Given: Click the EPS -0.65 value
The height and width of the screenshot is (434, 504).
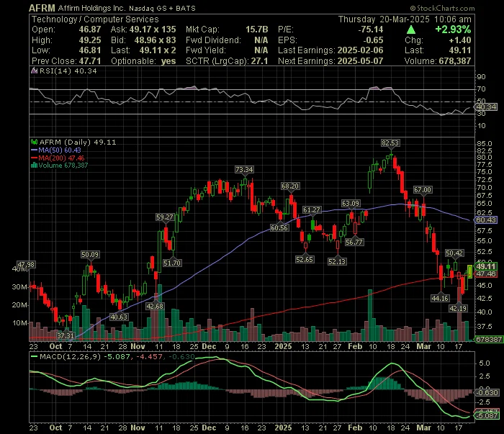Looking at the screenshot, I should [373, 40].
